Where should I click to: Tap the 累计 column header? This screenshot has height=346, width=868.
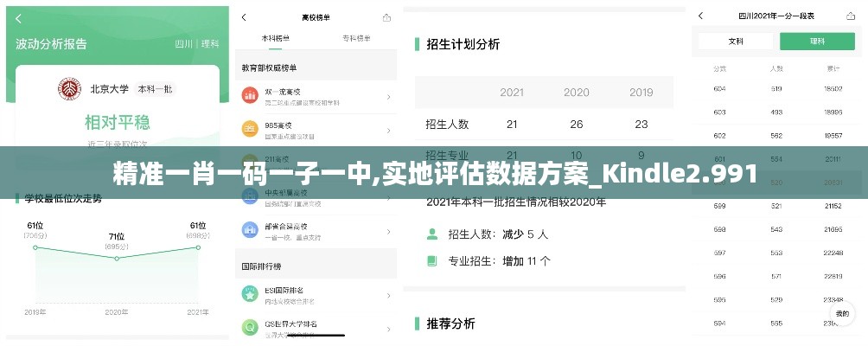tap(833, 68)
